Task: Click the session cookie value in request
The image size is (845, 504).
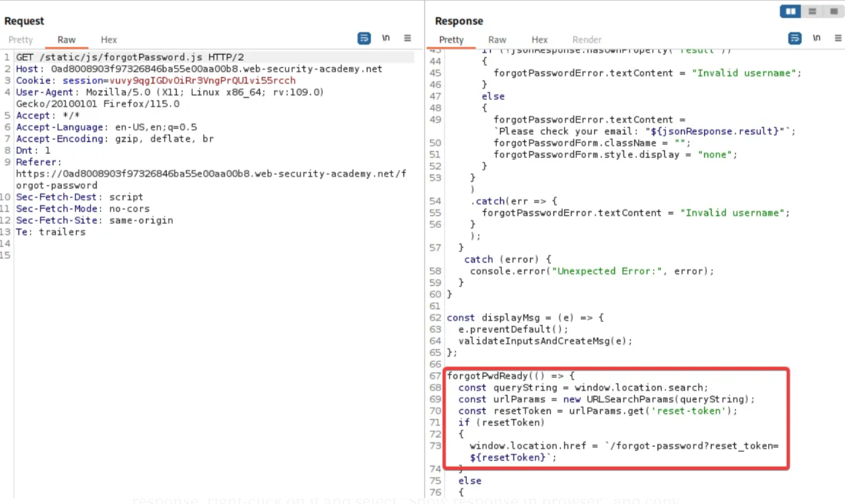Action: pos(202,81)
